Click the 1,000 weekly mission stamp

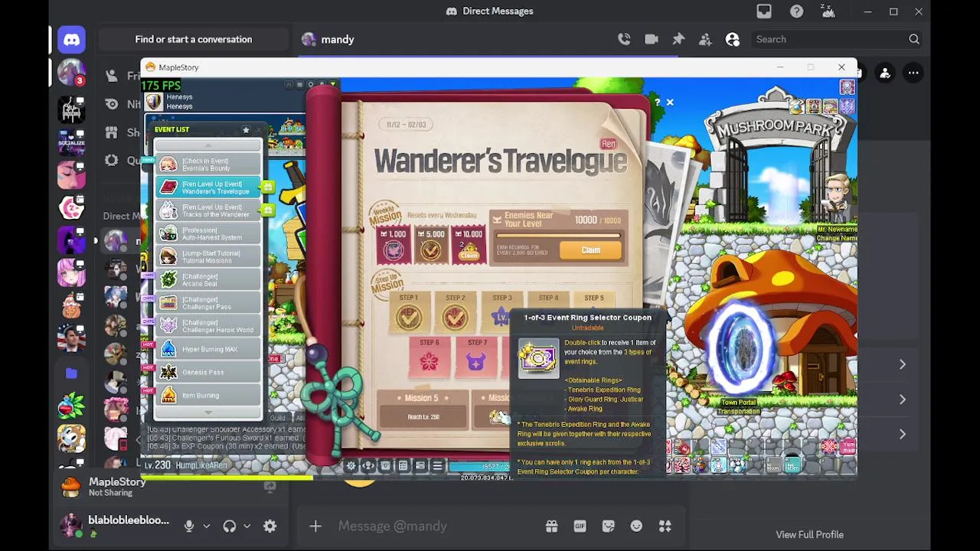[x=394, y=245]
